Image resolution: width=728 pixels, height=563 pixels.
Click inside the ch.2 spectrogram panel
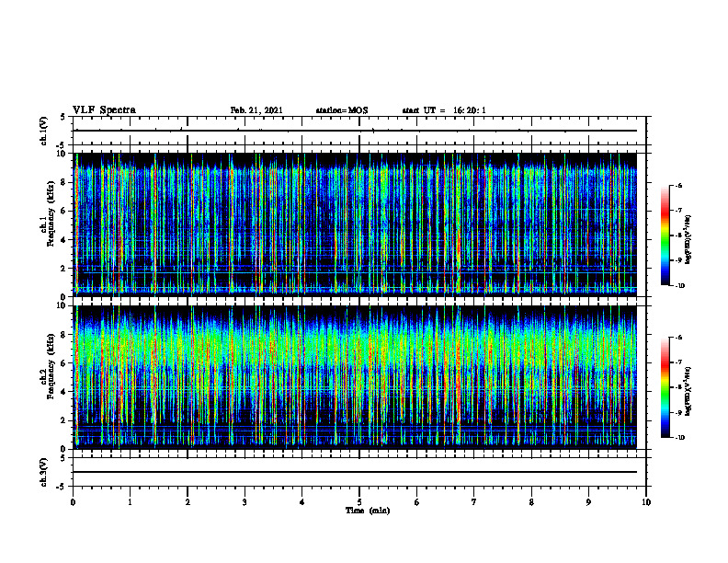355,377
